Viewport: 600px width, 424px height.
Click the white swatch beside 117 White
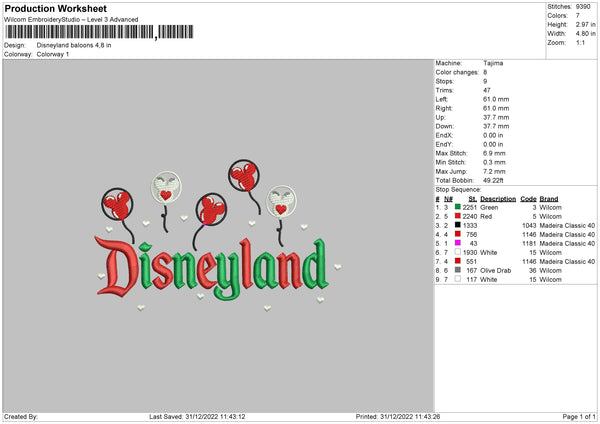(x=458, y=279)
